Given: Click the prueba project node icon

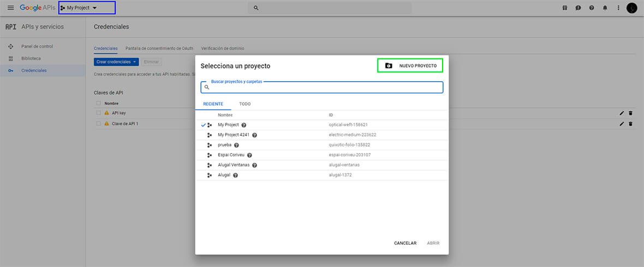Looking at the screenshot, I should click(x=210, y=145).
